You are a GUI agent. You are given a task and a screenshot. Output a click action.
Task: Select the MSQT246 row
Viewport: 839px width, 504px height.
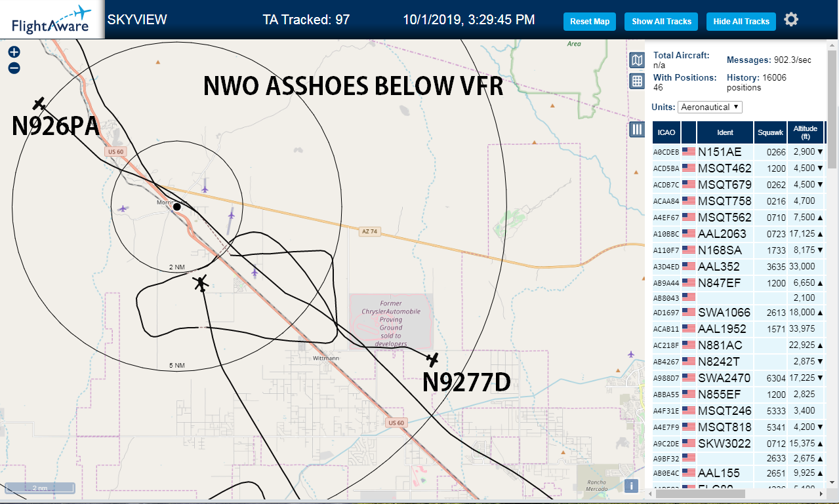click(738, 411)
